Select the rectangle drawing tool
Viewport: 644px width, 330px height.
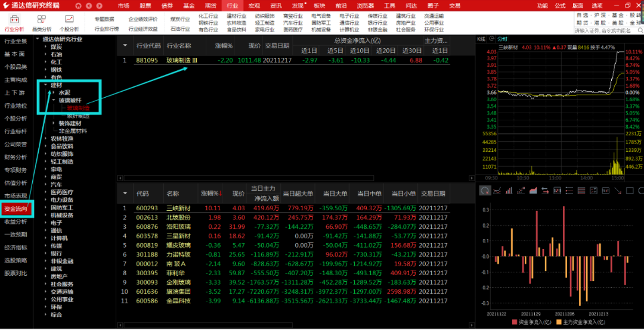(630, 191)
